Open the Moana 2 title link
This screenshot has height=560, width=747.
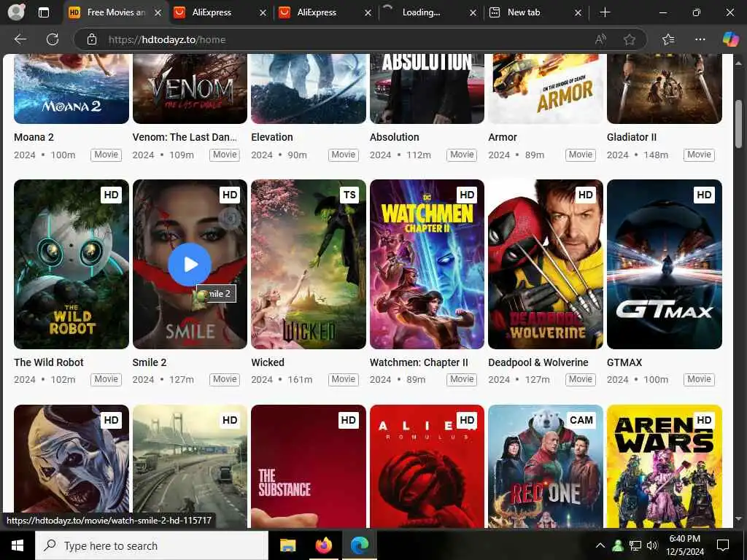pos(34,137)
